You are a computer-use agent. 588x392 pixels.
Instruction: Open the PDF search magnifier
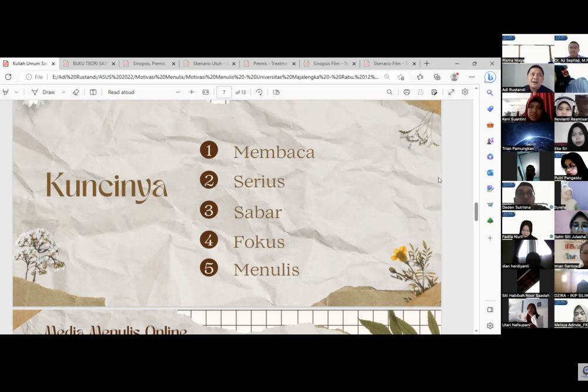(x=389, y=92)
